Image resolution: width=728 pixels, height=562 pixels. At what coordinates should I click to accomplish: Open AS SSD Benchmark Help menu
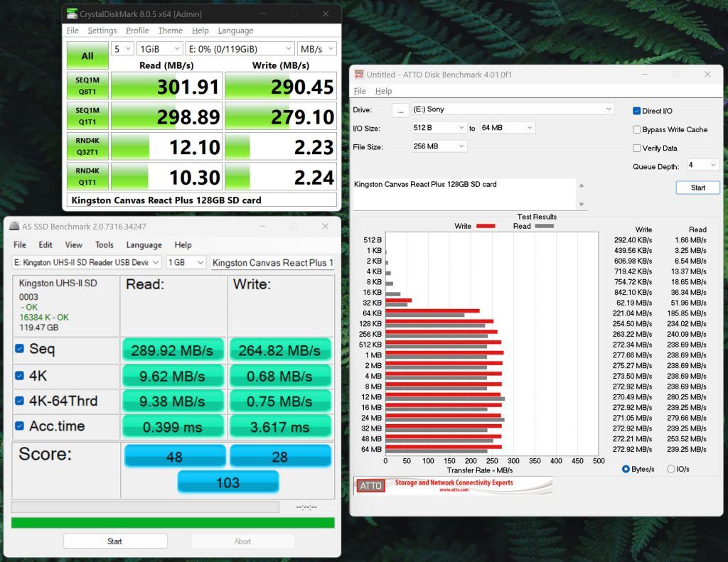[183, 245]
